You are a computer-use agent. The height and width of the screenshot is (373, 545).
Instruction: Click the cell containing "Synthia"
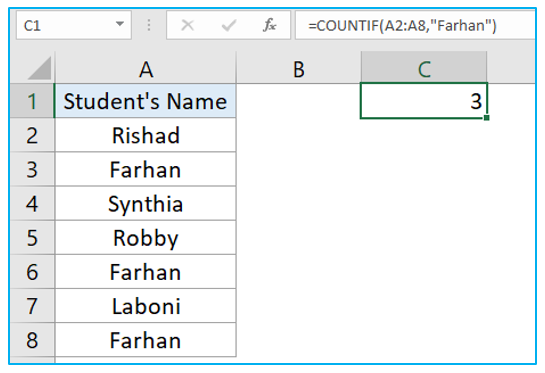pyautogui.click(x=145, y=203)
